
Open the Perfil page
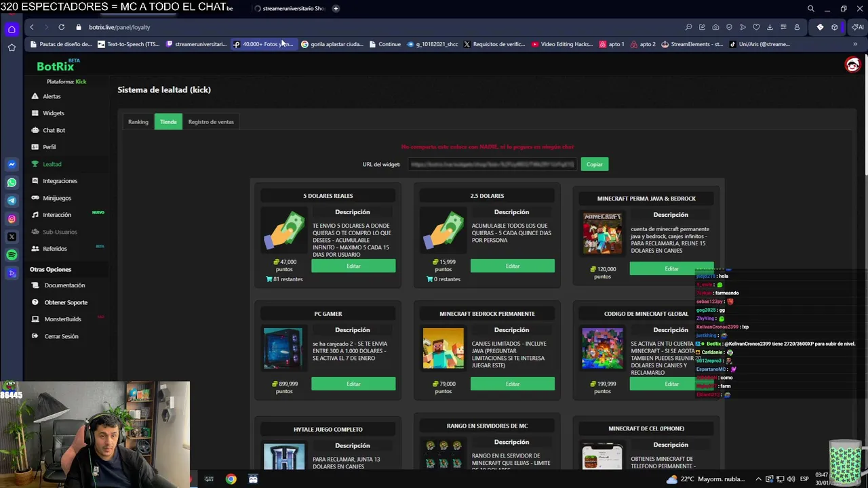(x=49, y=147)
